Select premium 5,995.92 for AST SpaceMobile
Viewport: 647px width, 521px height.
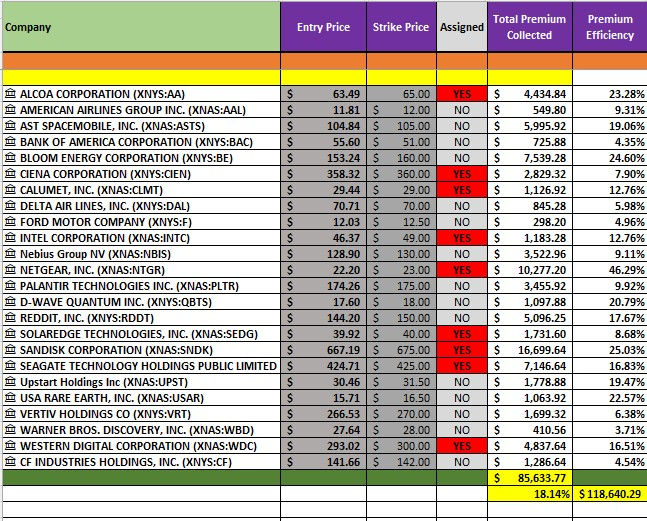click(530, 126)
